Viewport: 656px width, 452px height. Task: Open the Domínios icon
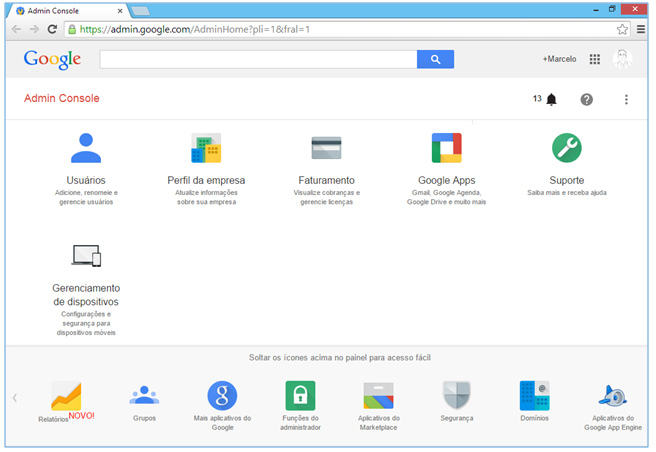pos(534,395)
